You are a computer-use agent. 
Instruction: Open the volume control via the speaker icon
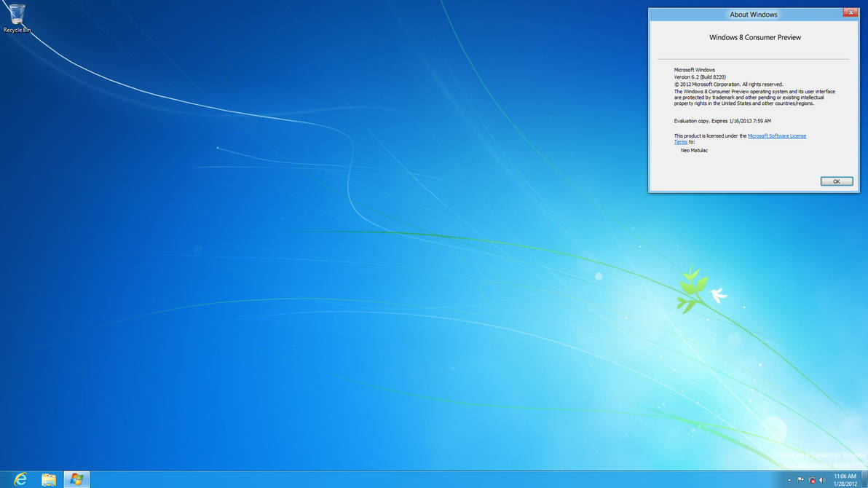pos(822,480)
